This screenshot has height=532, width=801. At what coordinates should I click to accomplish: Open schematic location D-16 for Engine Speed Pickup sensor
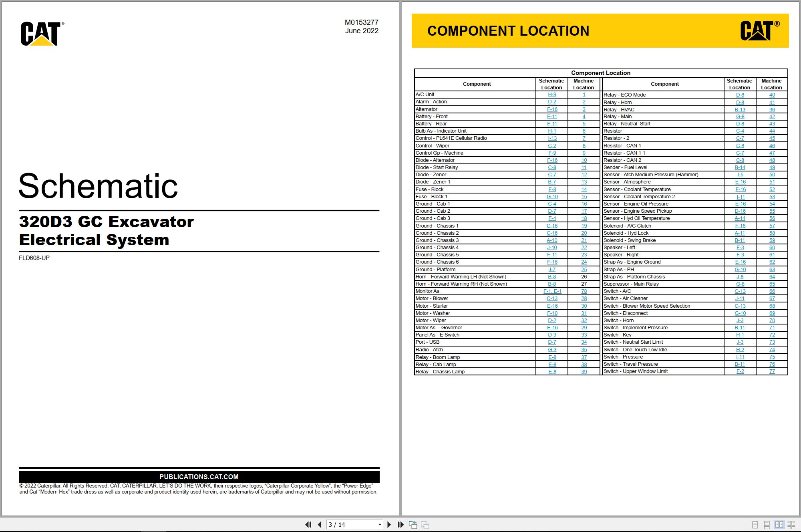click(740, 211)
